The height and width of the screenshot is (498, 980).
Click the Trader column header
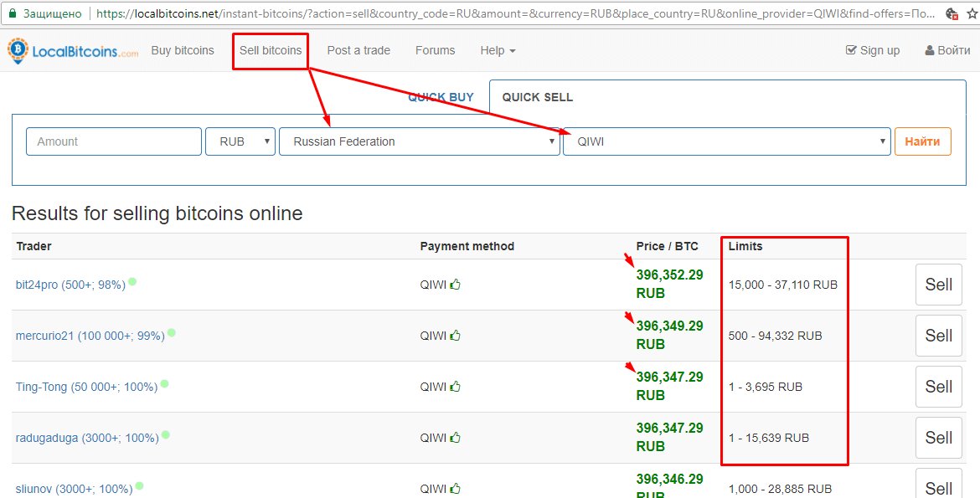34,246
